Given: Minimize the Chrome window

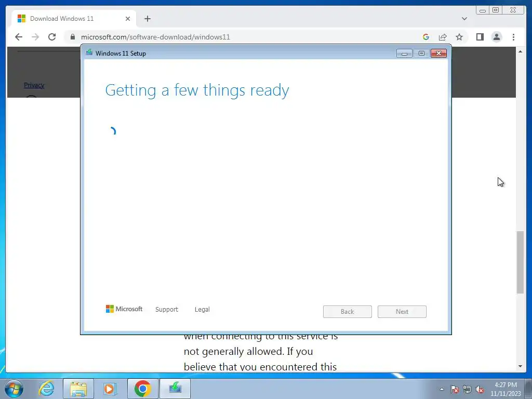Looking at the screenshot, I should tap(483, 10).
